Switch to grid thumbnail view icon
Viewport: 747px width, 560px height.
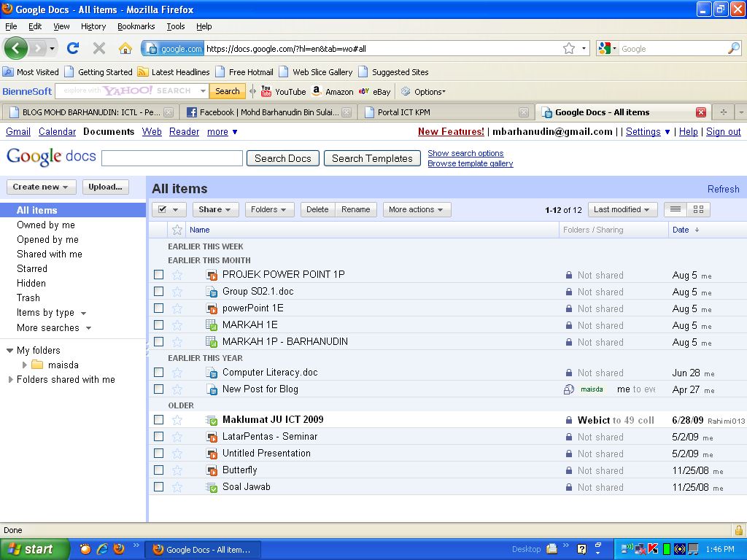(698, 209)
